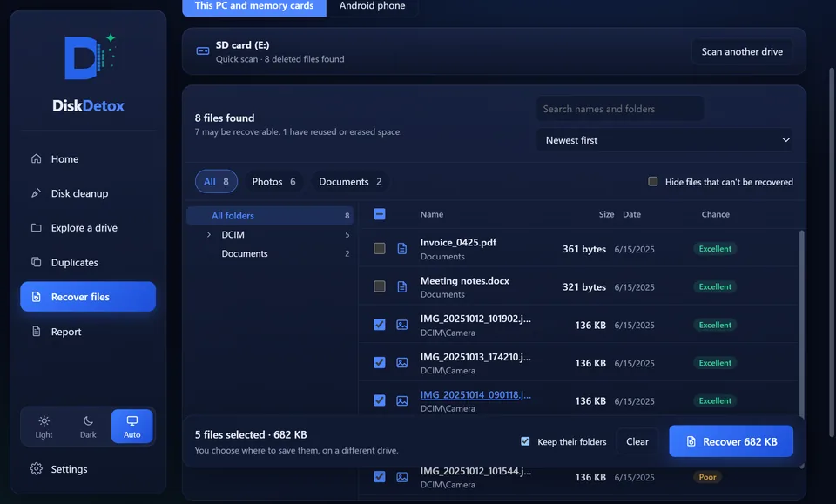Screen dimensions: 836x504
Task: Click the Meeting notes.docx document icon
Action: [402, 286]
